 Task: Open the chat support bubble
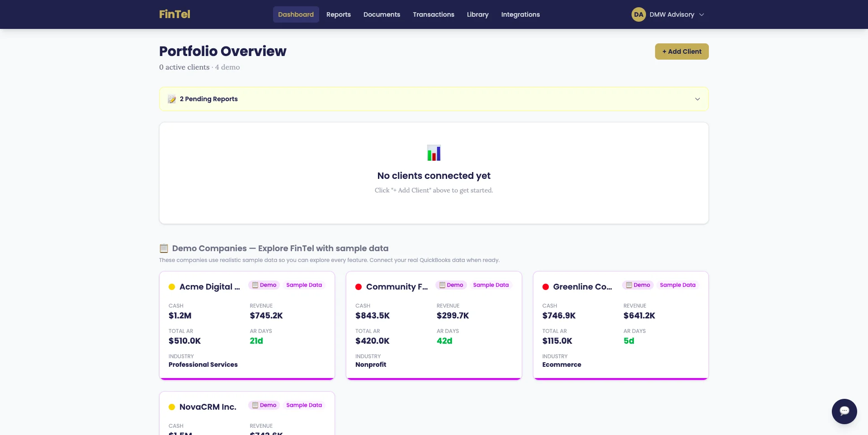click(x=844, y=411)
